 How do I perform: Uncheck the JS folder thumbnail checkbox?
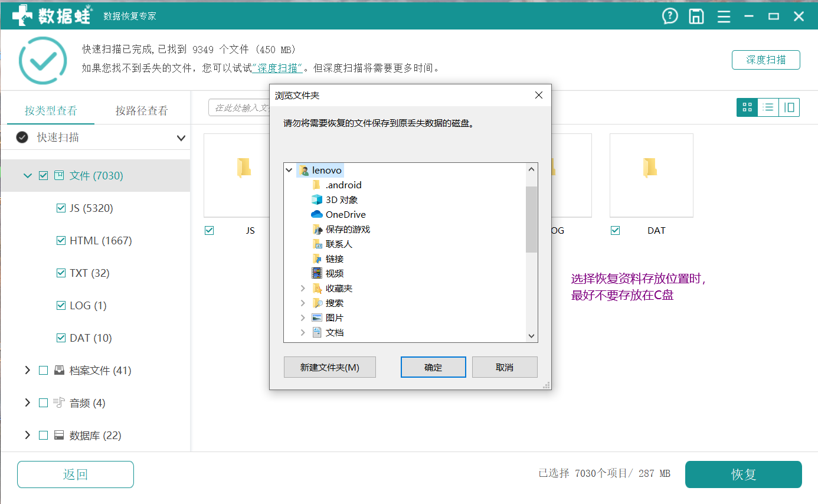[209, 230]
